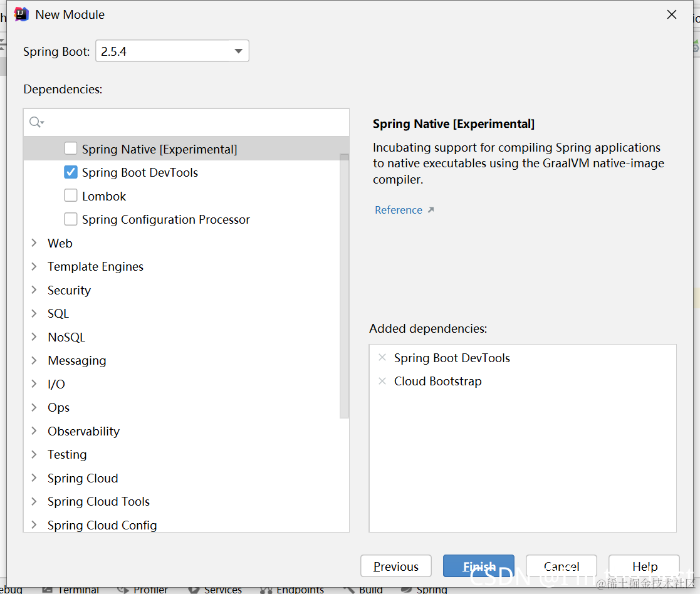The image size is (700, 594).
Task: Select Spring Boot DevTools in added dependencies list
Action: (x=452, y=358)
